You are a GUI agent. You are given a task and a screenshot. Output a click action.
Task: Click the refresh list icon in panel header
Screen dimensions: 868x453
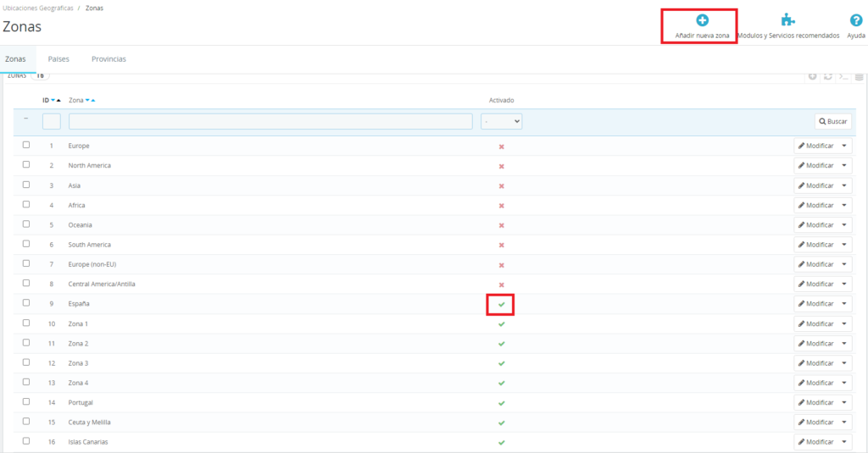pos(827,76)
